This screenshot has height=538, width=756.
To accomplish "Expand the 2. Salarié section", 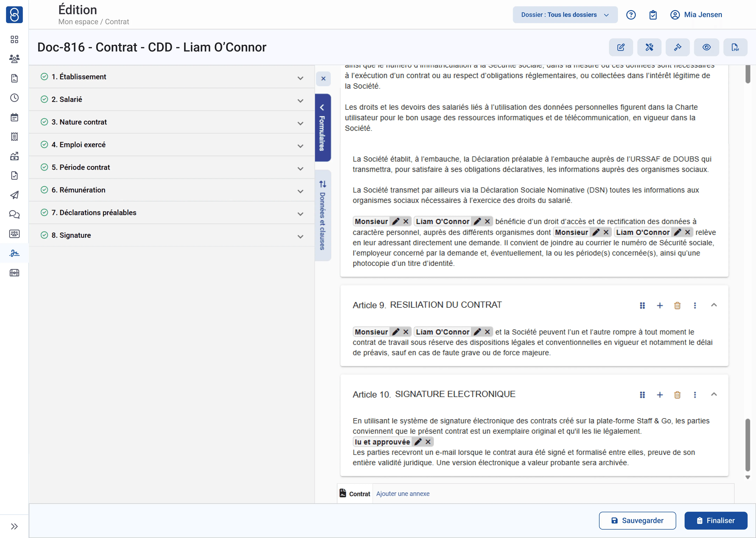I will tap(172, 99).
